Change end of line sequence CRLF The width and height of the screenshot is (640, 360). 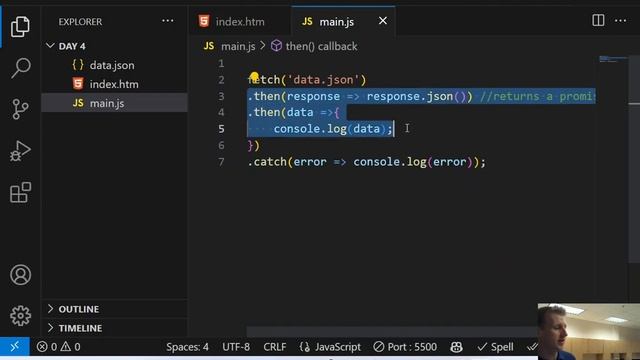click(275, 347)
